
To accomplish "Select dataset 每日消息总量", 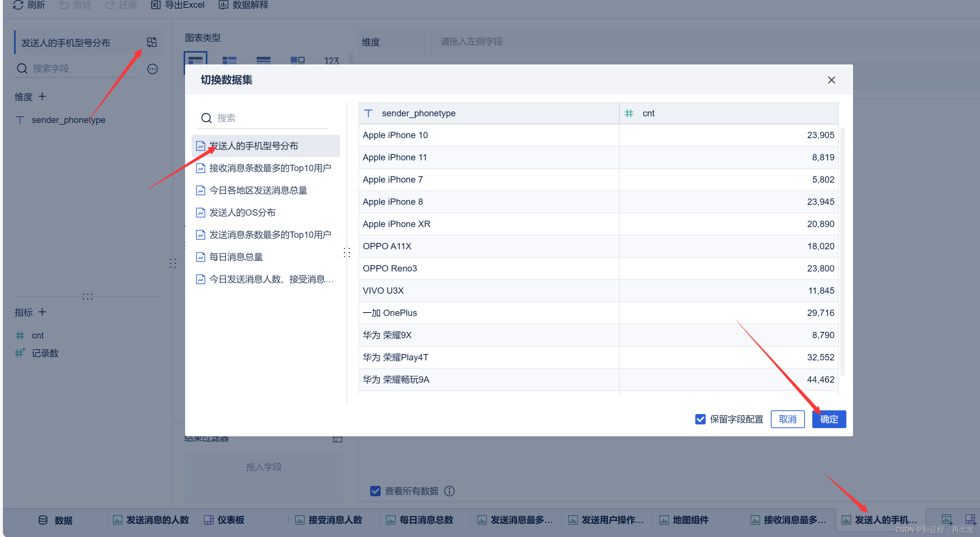I will click(x=265, y=257).
